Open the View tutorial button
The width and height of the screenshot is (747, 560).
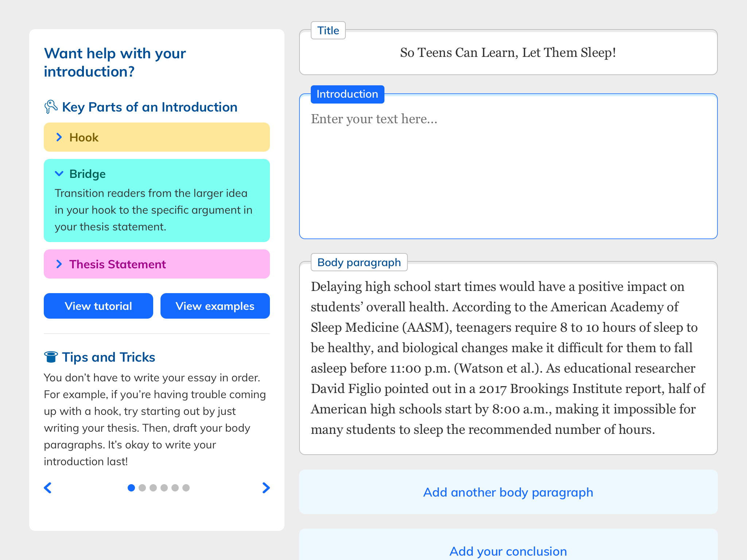pyautogui.click(x=98, y=306)
